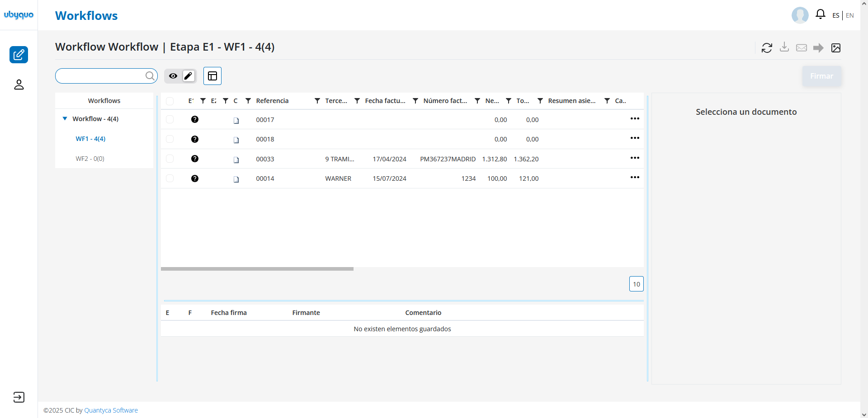Select WF1 - 4(4) stage
Screen dimensions: 868x418
coord(90,139)
